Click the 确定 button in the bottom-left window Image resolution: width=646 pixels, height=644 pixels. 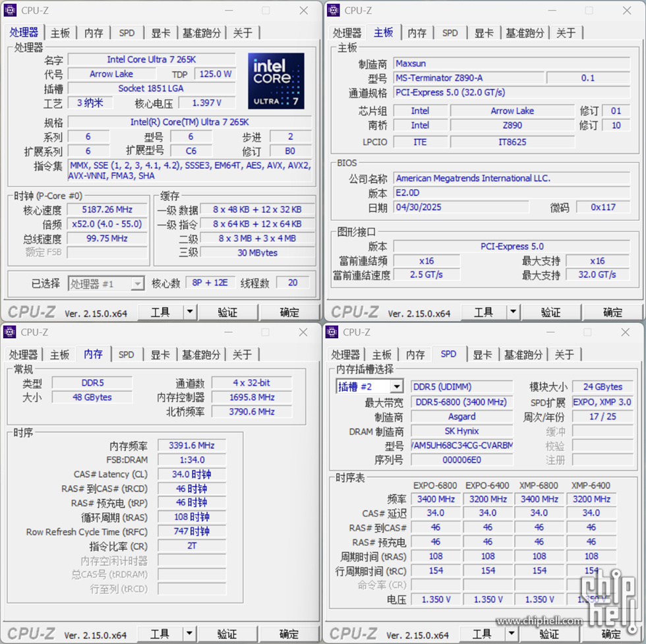tap(289, 633)
